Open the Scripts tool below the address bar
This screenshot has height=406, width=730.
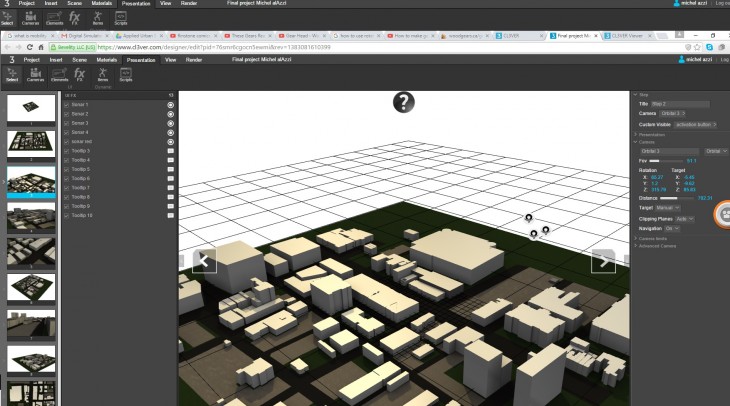126,75
